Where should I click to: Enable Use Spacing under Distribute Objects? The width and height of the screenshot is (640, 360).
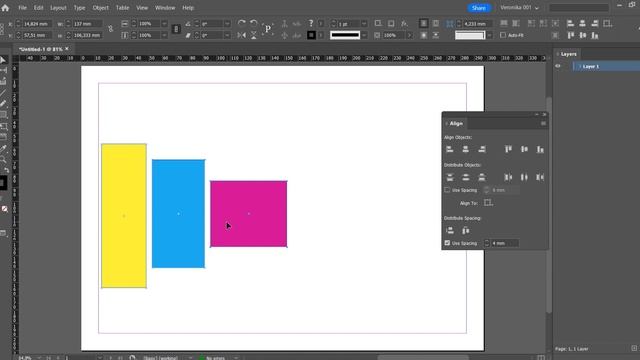447,190
